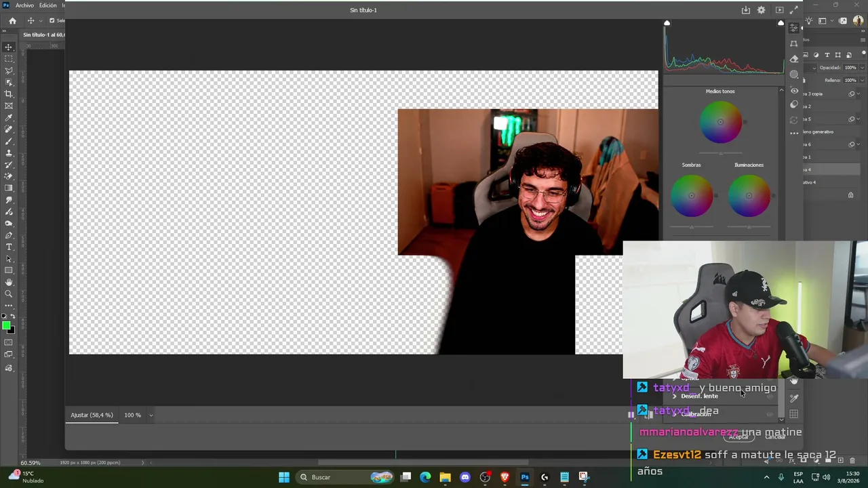Toggle shadow clipping warning on histogram

coord(667,24)
